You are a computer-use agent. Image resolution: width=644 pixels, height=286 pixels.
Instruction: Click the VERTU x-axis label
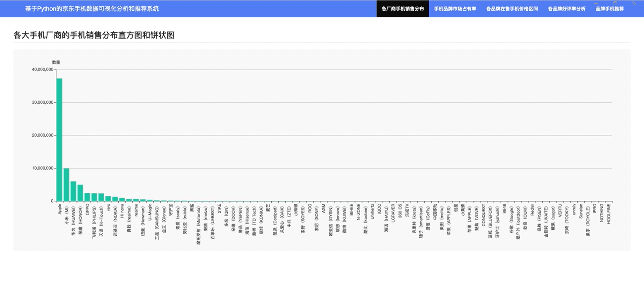point(559,210)
